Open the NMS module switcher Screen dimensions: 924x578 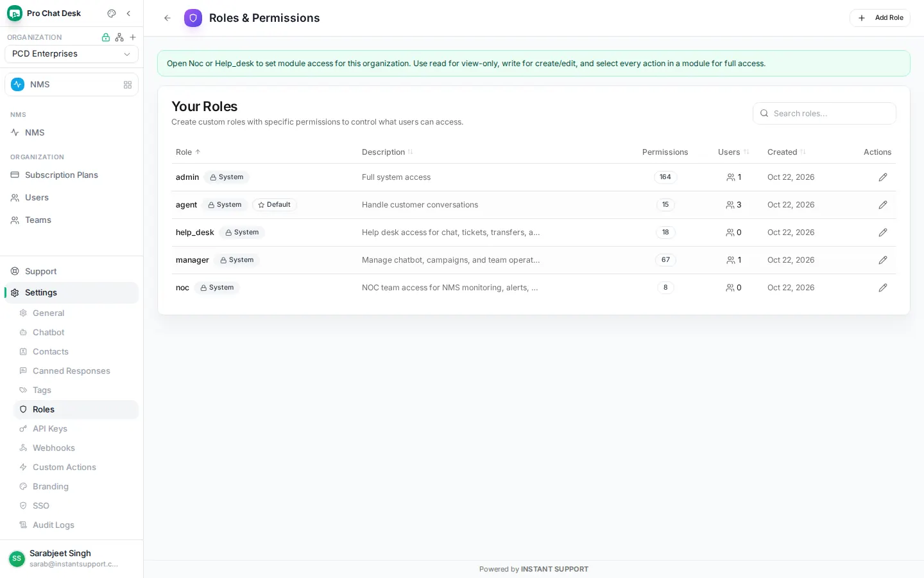(x=71, y=85)
